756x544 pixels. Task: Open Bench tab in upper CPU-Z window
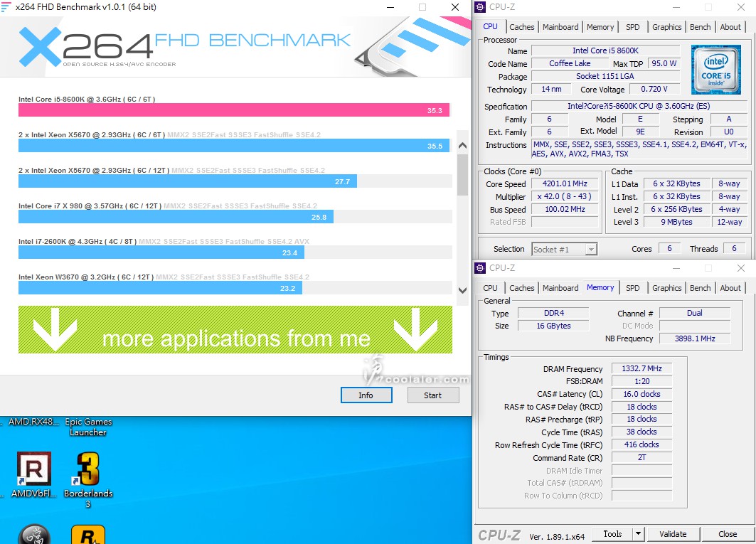click(700, 27)
